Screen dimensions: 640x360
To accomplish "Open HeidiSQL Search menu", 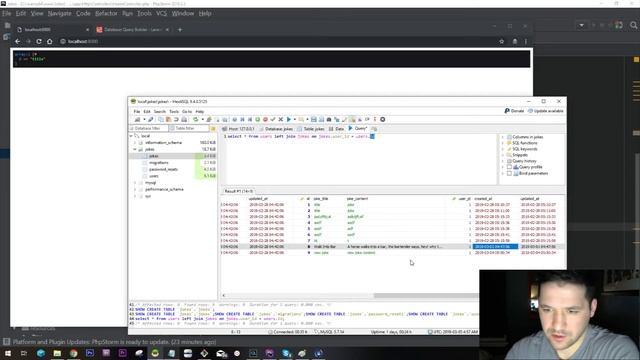I will pyautogui.click(x=160, y=111).
